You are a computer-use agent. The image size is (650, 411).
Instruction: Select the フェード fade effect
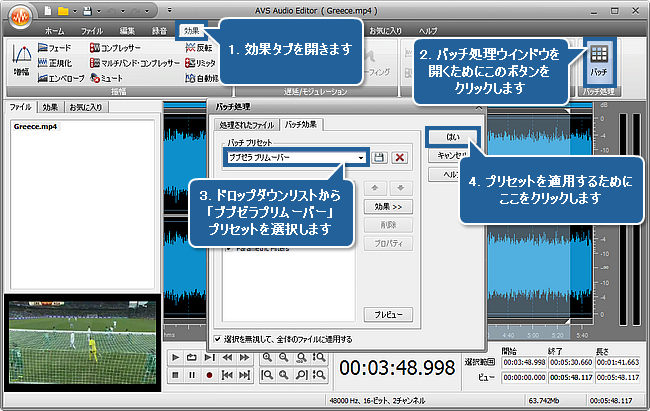[54, 48]
